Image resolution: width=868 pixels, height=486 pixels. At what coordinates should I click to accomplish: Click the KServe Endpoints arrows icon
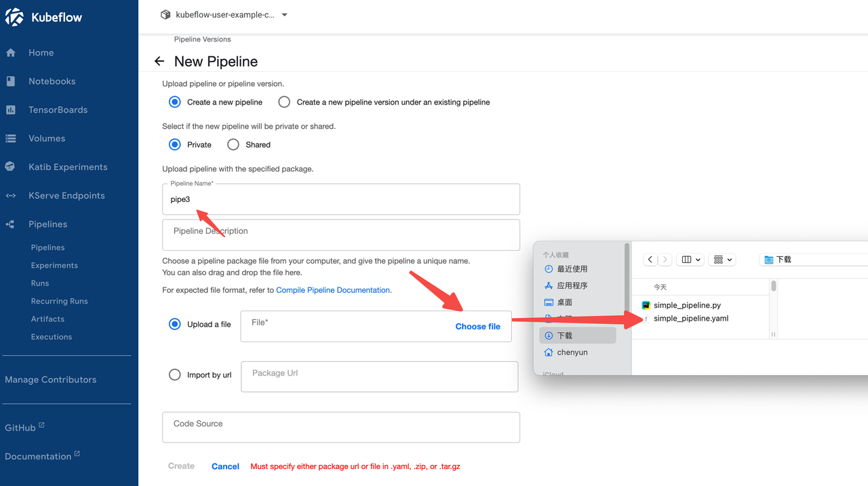click(x=10, y=196)
